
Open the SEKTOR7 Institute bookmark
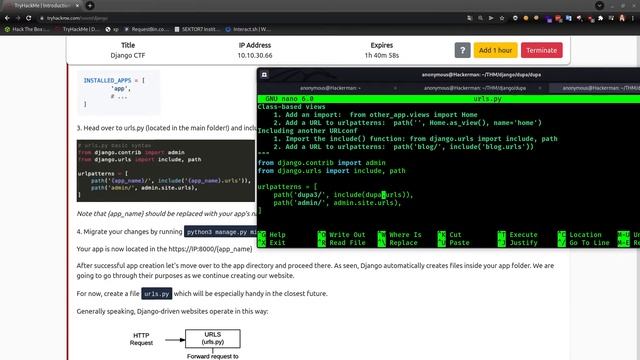[197, 29]
